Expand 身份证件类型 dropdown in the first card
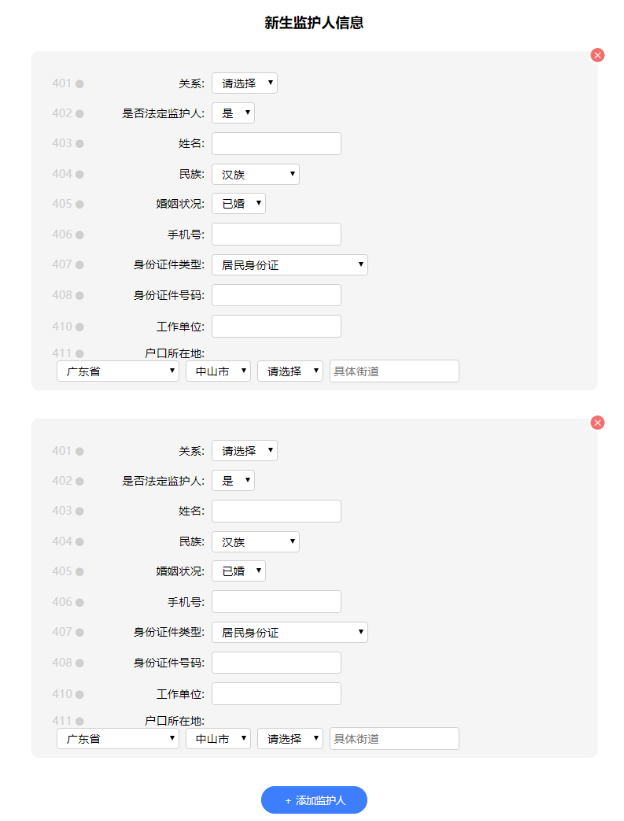The image size is (624, 821). click(x=289, y=265)
